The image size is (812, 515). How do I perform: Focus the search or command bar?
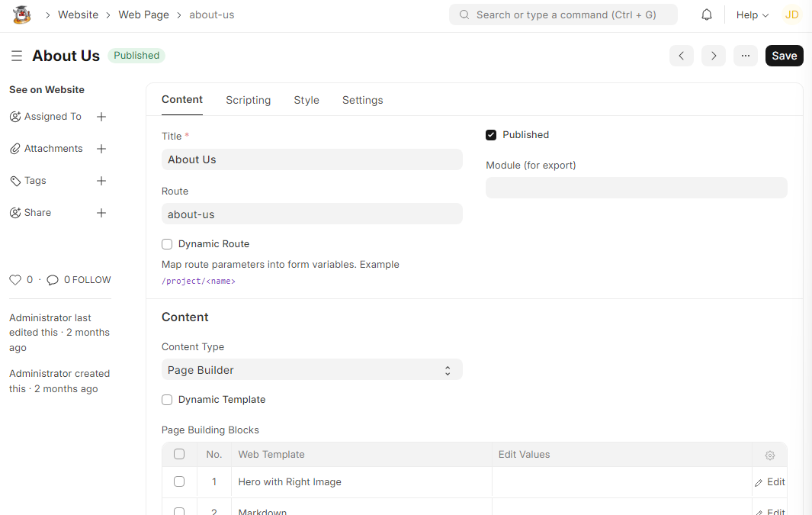pyautogui.click(x=563, y=15)
